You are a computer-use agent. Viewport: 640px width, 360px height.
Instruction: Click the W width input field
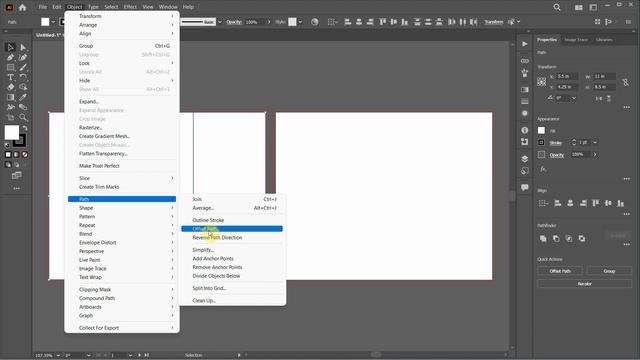click(604, 76)
